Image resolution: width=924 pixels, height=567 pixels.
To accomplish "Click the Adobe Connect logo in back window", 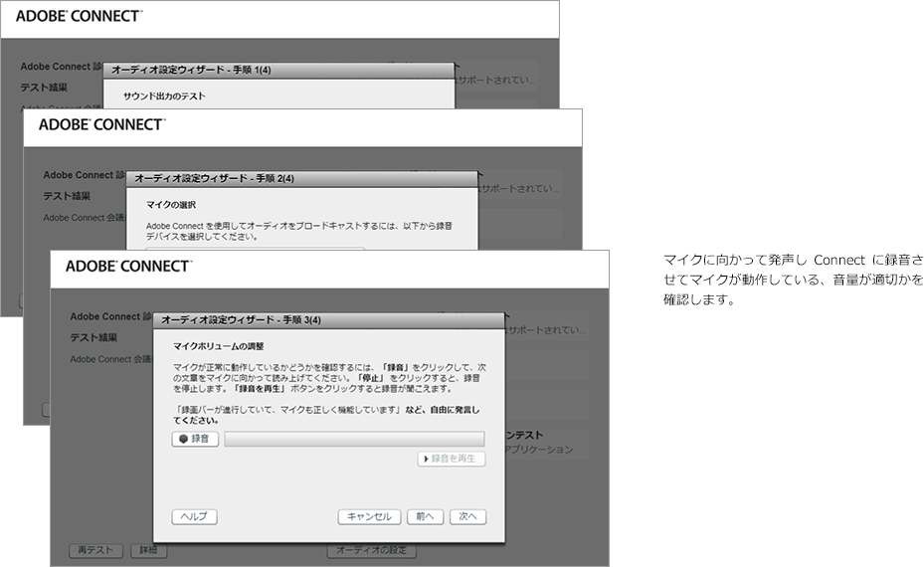I will 79,16.
